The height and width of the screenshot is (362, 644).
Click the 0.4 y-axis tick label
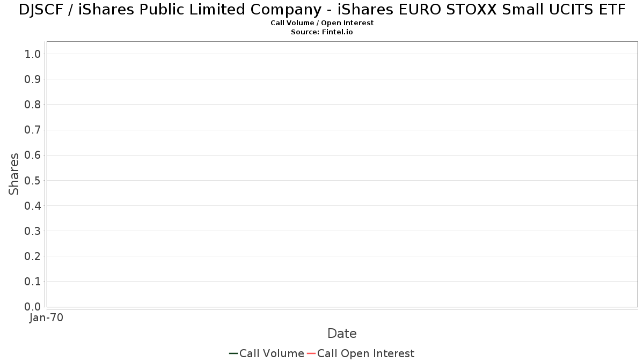click(x=33, y=205)
